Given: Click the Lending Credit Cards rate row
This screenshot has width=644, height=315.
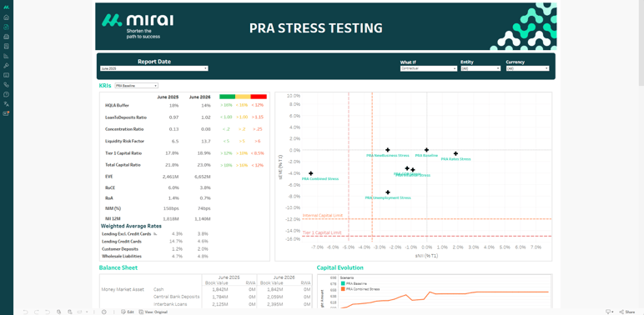Looking at the screenshot, I should tap(155, 241).
